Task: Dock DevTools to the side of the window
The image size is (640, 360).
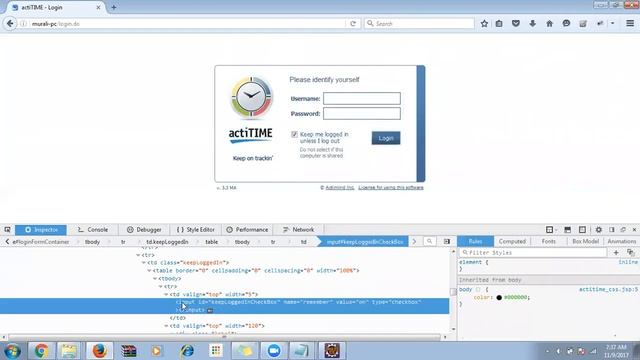Action: (x=611, y=230)
